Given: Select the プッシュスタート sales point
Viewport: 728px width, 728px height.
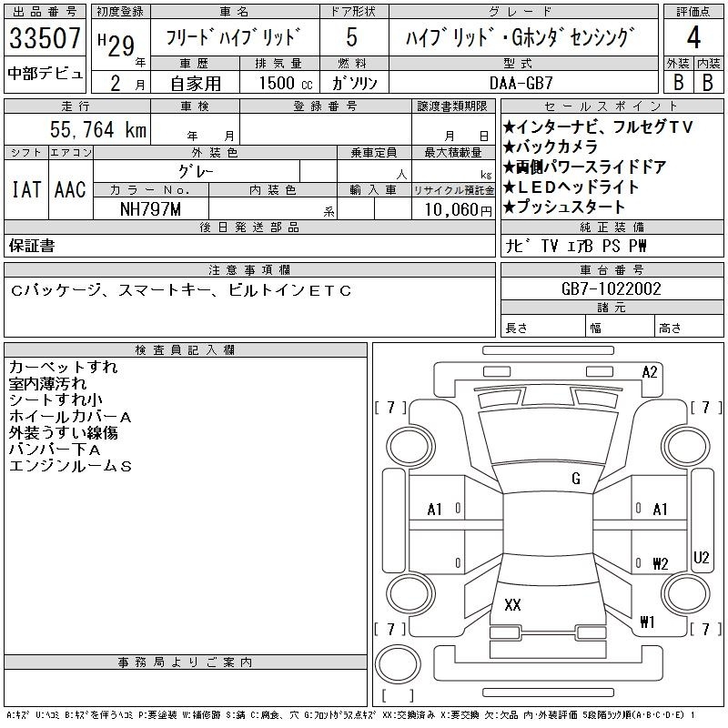Looking at the screenshot, I should tap(568, 207).
